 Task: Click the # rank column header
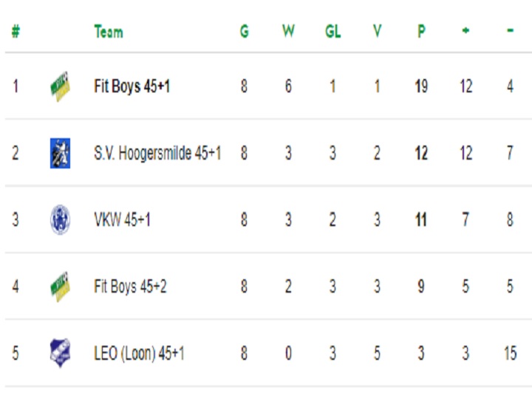[x=16, y=32]
